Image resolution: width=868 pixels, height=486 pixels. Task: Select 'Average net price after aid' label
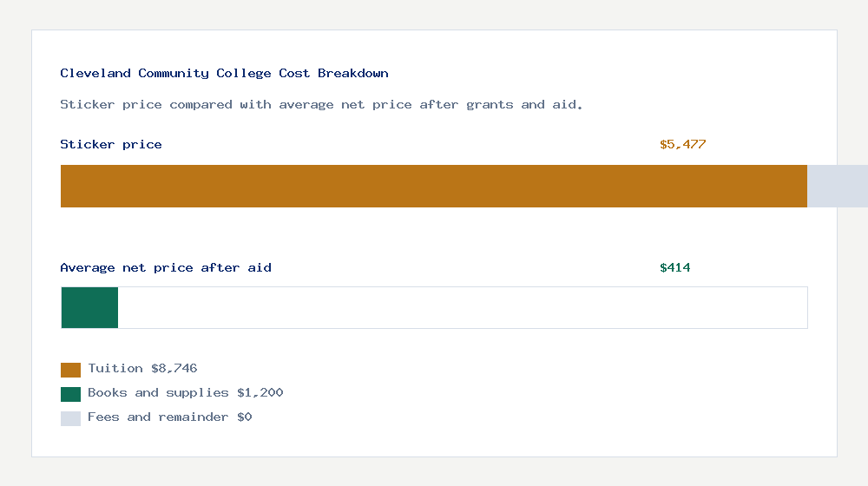coord(166,268)
